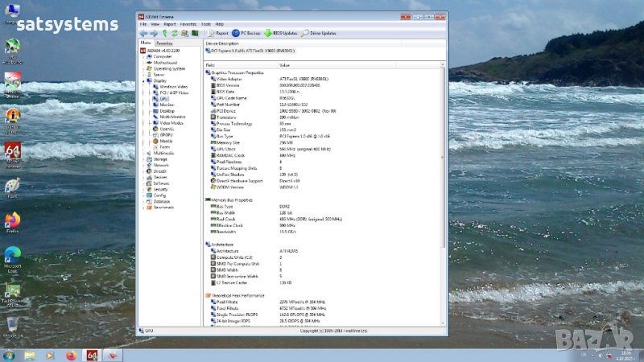Click the Back arrow in the AIDA64 toolbar
This screenshot has width=644, height=362.
click(x=143, y=33)
